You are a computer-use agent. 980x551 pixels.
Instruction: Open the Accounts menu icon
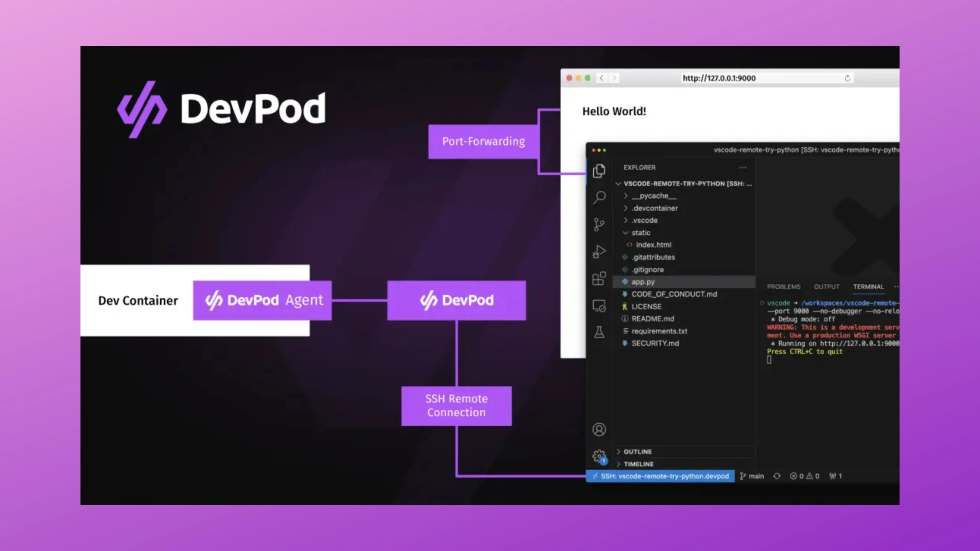coord(599,429)
